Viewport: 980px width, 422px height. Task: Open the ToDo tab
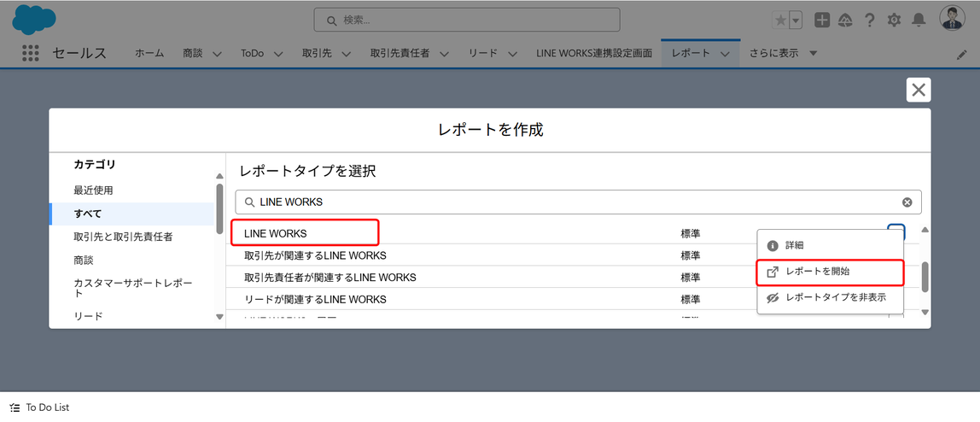[x=252, y=53]
